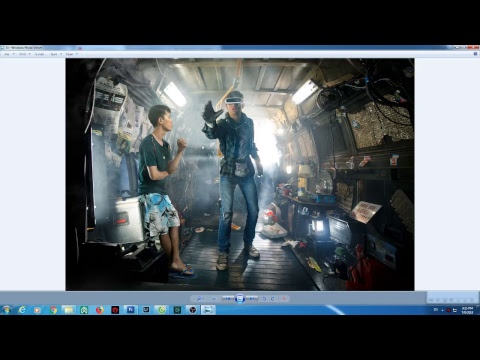Click the E-mail toolbar item

click(x=40, y=54)
